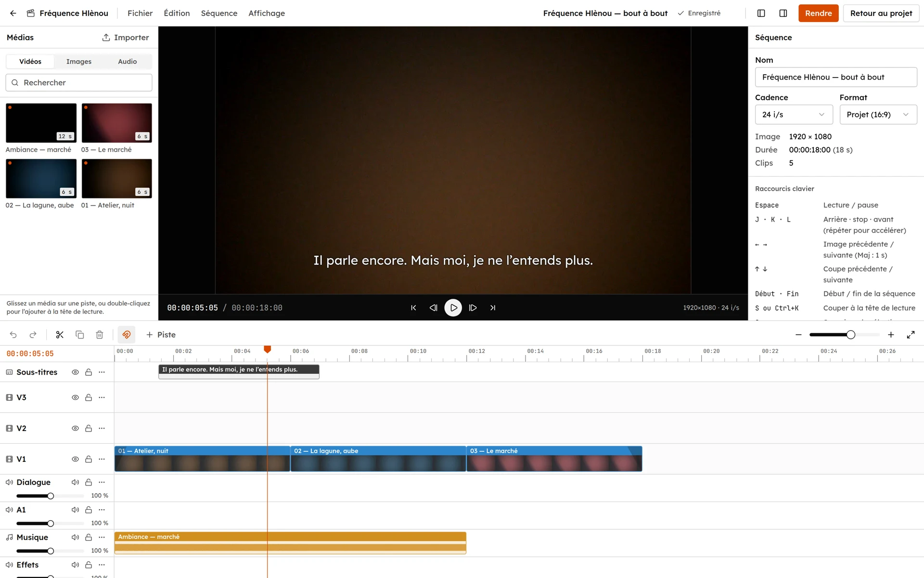Click the timeline zoom out minus icon
Screen dimensions: 924x578
798,335
